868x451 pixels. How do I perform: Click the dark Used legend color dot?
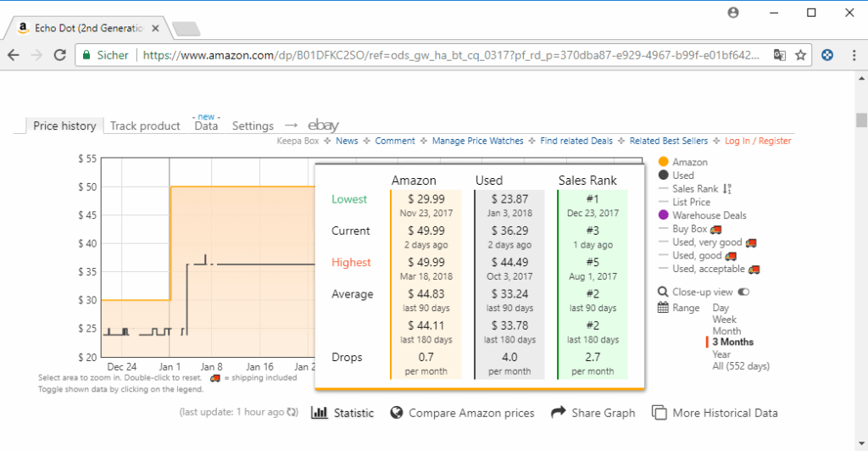click(x=663, y=175)
